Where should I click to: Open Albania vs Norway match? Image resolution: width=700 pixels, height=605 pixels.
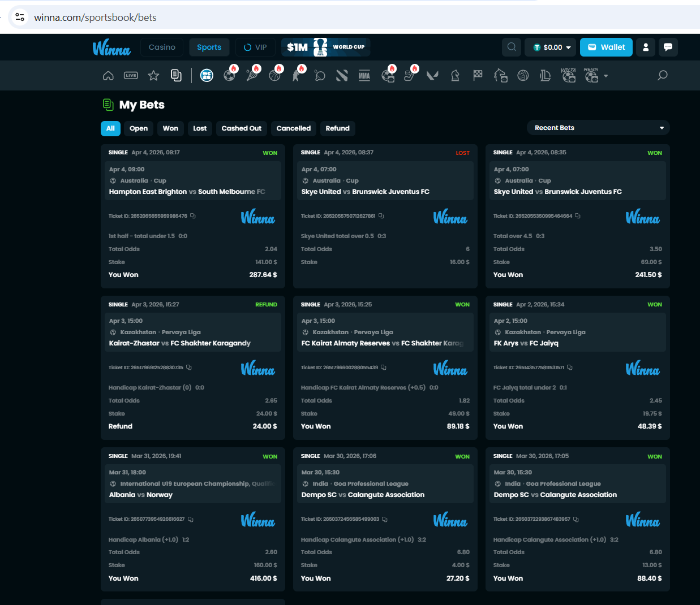coord(141,495)
